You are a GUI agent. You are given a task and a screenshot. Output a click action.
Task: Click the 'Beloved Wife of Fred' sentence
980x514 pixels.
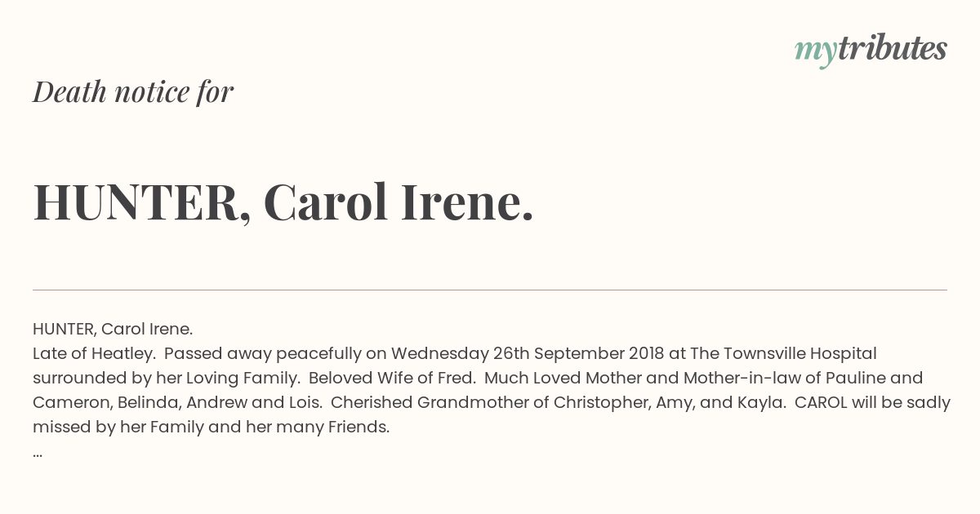(393, 378)
